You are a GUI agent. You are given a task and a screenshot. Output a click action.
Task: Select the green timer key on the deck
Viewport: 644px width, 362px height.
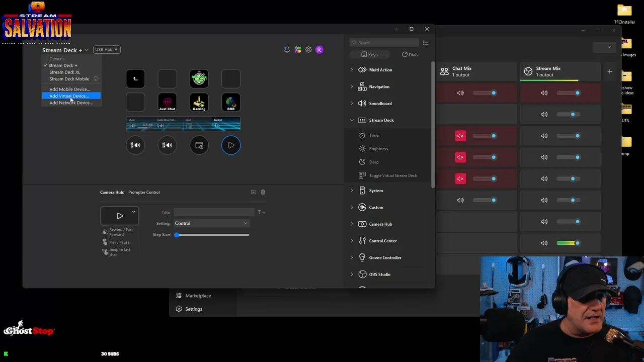[x=199, y=78]
